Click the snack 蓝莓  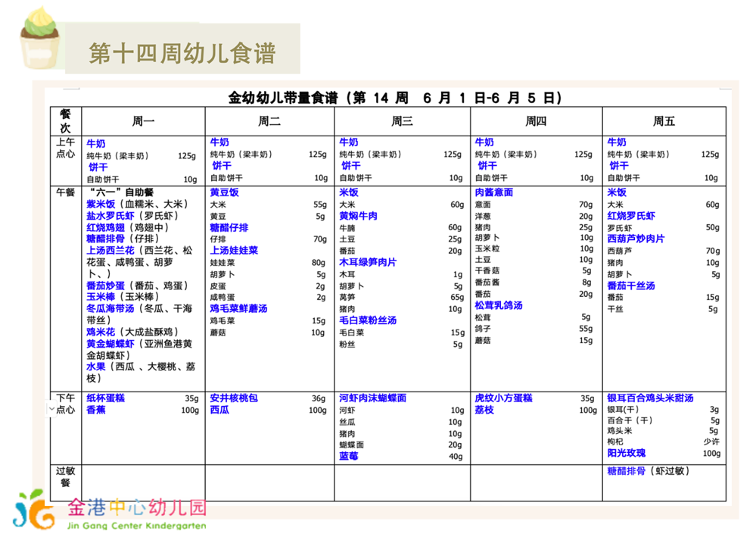[x=349, y=456]
